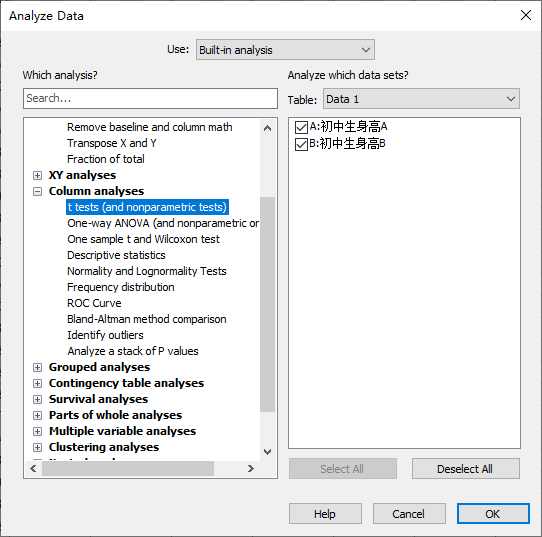This screenshot has height=537, width=542.
Task: Click the Survival analyses label
Action: tap(99, 399)
